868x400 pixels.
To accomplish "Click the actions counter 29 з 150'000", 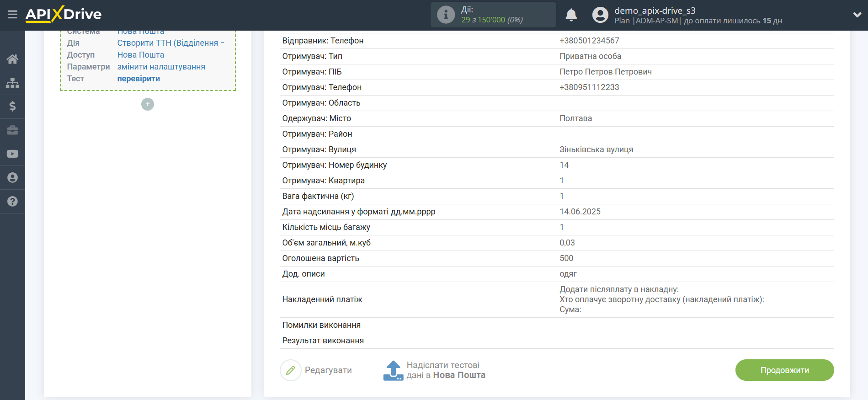I will click(x=492, y=20).
